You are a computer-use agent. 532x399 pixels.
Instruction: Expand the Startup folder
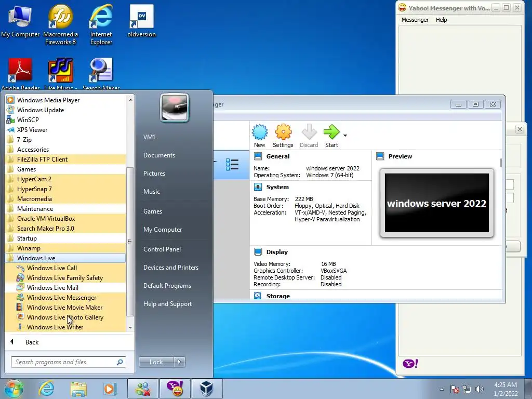[65, 238]
